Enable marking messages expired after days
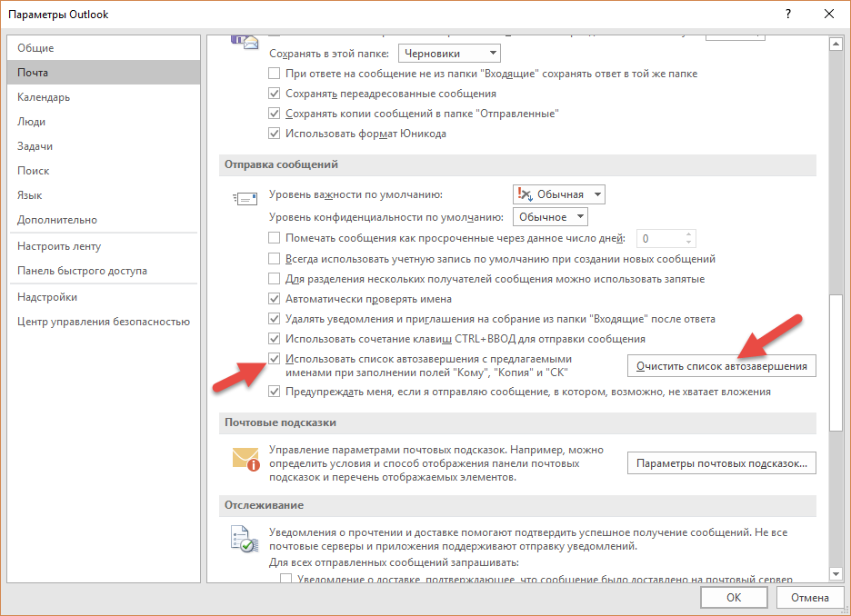The height and width of the screenshot is (616, 851). [274, 237]
